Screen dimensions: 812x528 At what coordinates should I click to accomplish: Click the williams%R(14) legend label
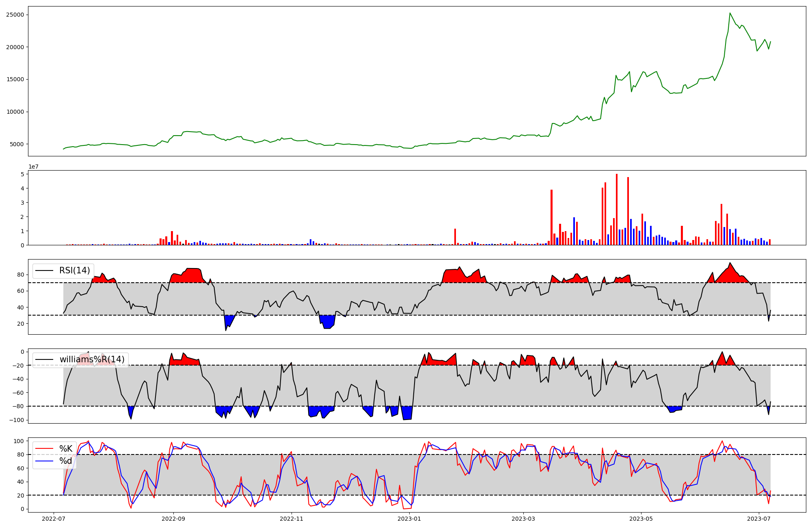(x=92, y=359)
